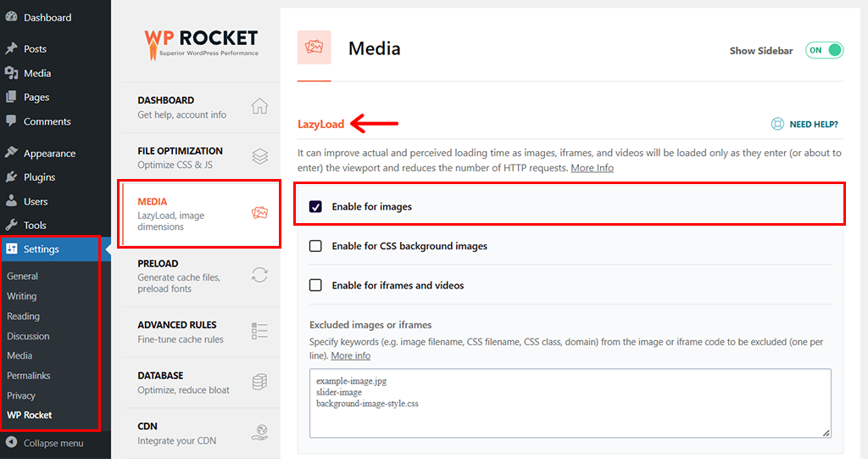
Task: Open the Appearance menu item
Action: pyautogui.click(x=49, y=154)
